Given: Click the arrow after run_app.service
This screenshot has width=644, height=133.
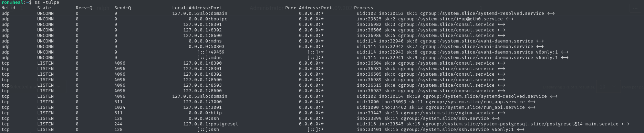Looking at the screenshot, I should point(532,102).
